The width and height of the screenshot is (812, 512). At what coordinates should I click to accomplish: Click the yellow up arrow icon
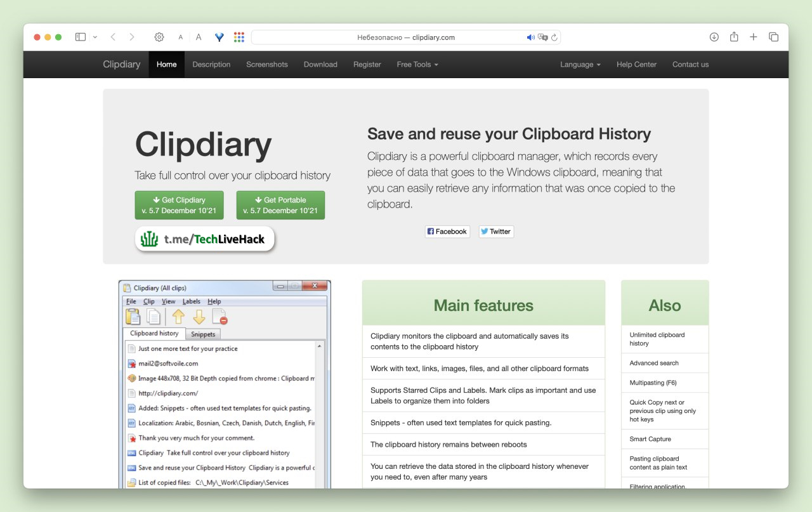tap(178, 317)
